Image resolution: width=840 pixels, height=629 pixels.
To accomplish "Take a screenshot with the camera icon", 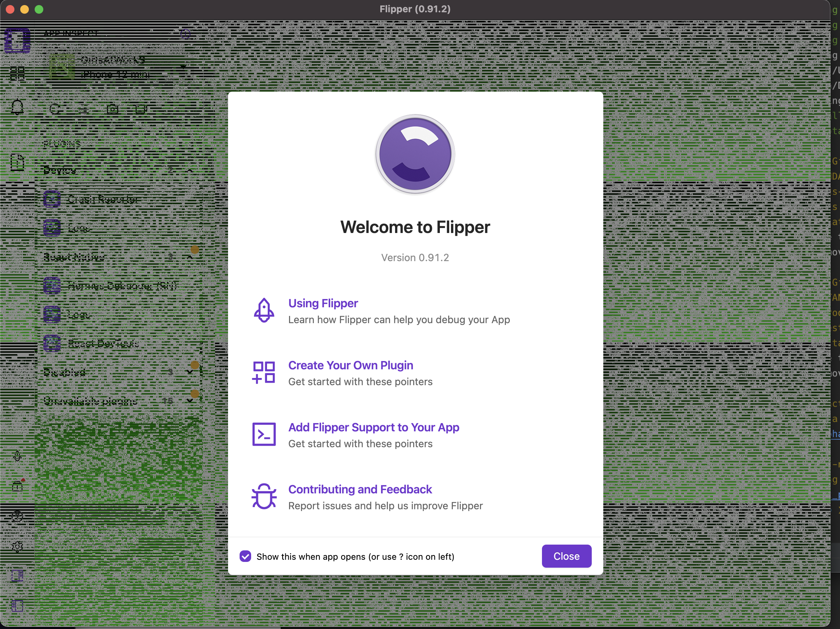I will point(113,109).
